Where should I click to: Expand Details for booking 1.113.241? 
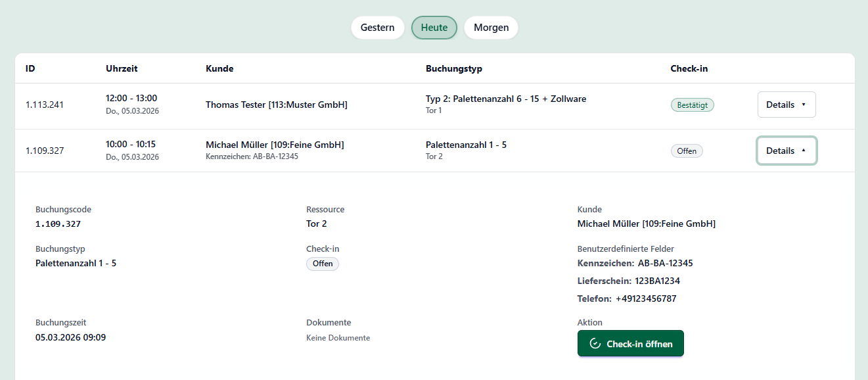786,105
